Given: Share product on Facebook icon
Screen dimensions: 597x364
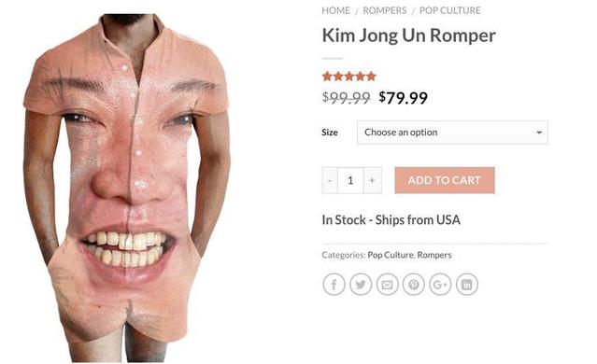Looking at the screenshot, I should pos(334,284).
